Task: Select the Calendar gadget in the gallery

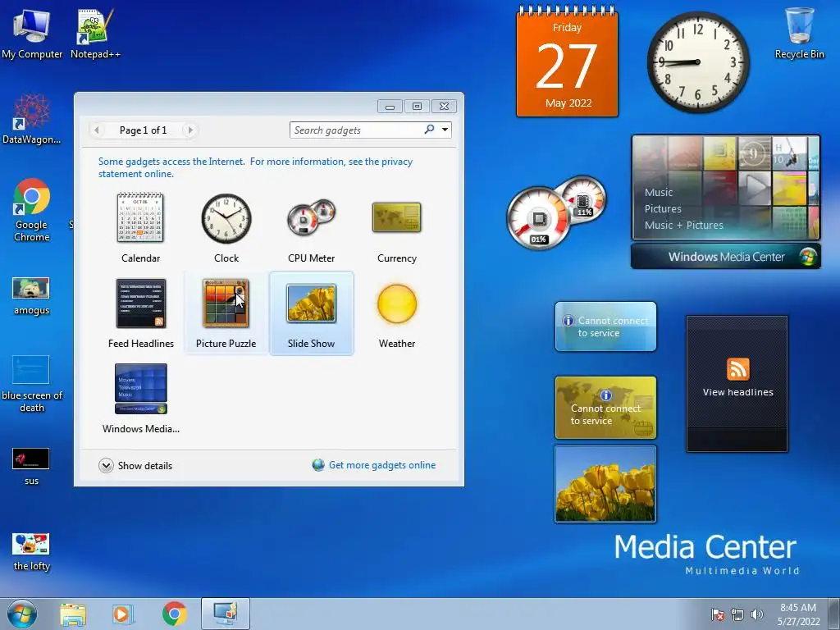Action: click(x=140, y=228)
